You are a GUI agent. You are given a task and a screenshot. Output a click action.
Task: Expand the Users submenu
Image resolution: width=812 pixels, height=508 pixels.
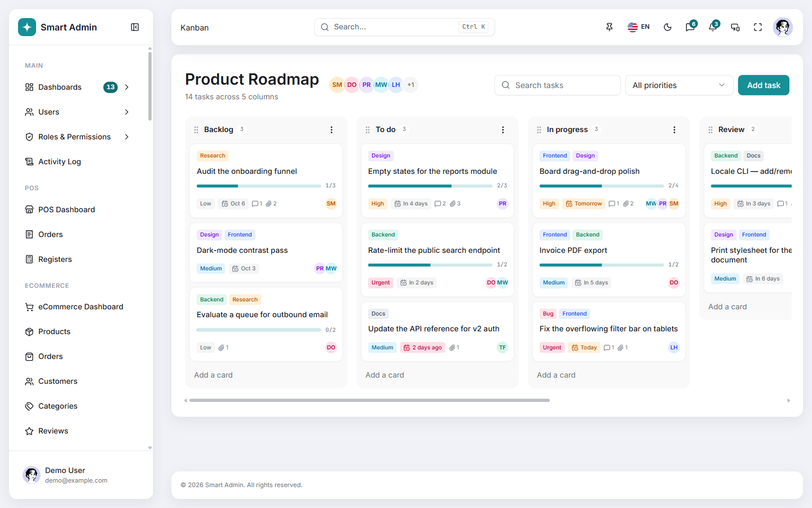tap(77, 112)
